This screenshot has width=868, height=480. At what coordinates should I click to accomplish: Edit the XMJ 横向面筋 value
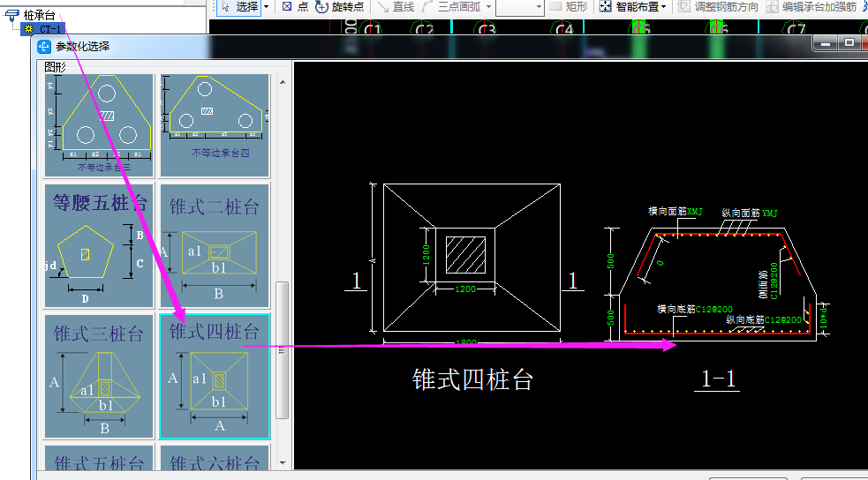(695, 211)
